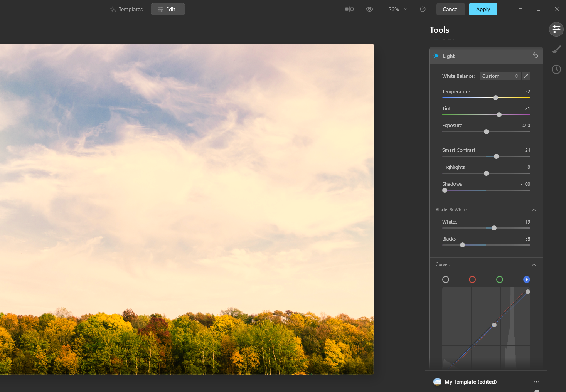Screen dimensions: 566x392
Task: Select the Blue curve channel
Action: [x=527, y=279]
